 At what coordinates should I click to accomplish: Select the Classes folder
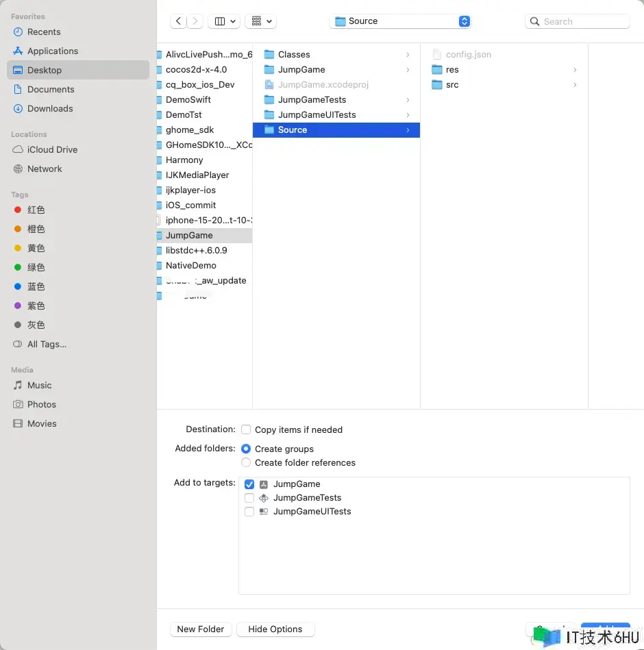336,54
